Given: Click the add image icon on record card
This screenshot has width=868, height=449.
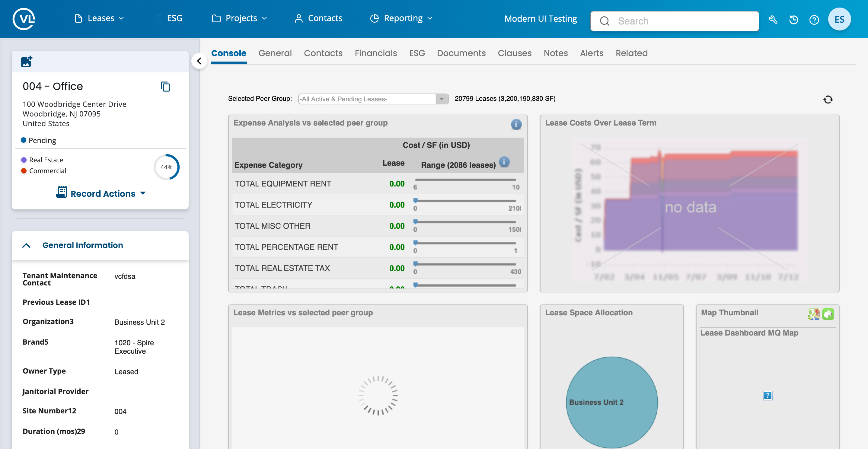Looking at the screenshot, I should point(27,62).
